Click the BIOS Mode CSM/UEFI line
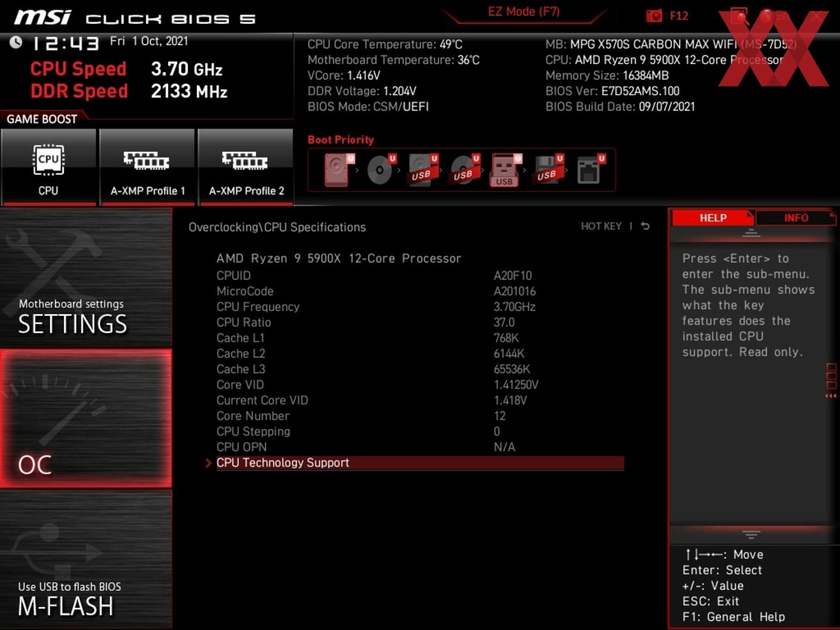Image resolution: width=840 pixels, height=630 pixels. [x=368, y=107]
